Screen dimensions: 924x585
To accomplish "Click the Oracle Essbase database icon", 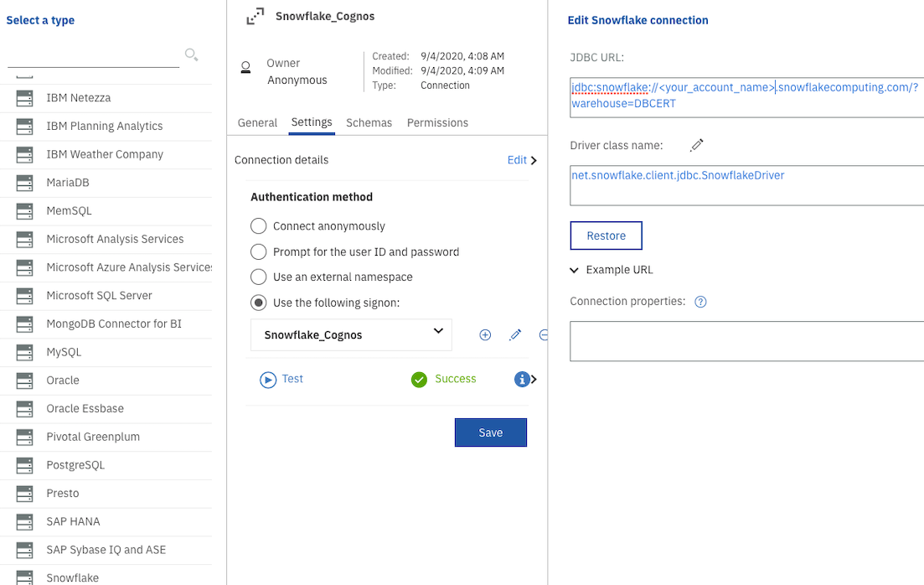I will point(25,409).
